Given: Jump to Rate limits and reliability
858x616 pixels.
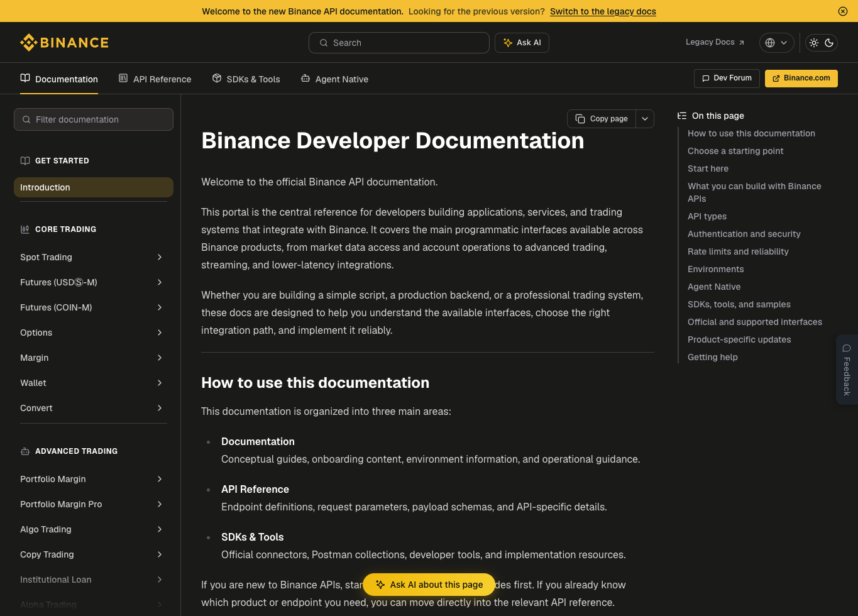Looking at the screenshot, I should click(738, 251).
